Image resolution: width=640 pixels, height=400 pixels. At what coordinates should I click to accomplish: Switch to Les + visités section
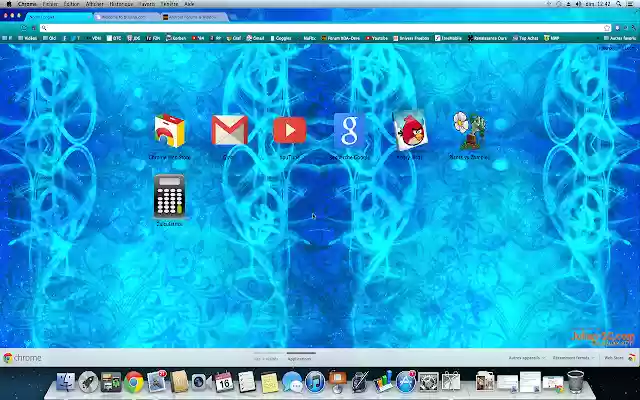[x=266, y=358]
